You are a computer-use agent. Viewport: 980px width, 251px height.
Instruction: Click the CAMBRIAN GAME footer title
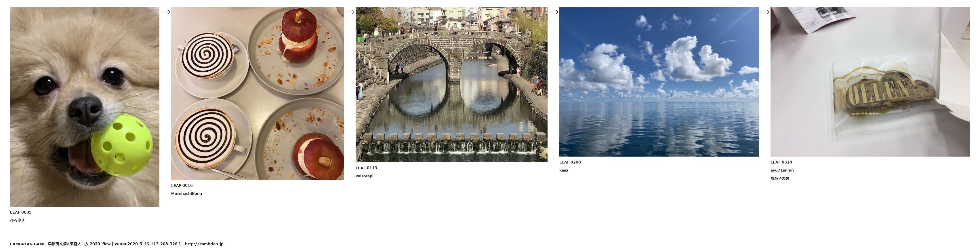tap(28, 244)
